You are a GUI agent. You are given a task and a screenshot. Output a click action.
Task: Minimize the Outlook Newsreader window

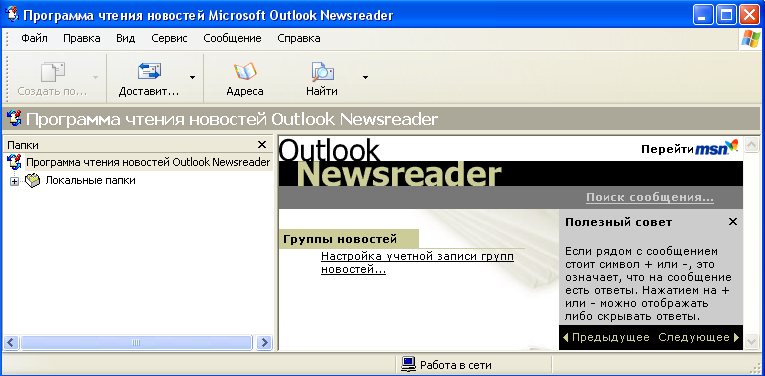coord(703,16)
